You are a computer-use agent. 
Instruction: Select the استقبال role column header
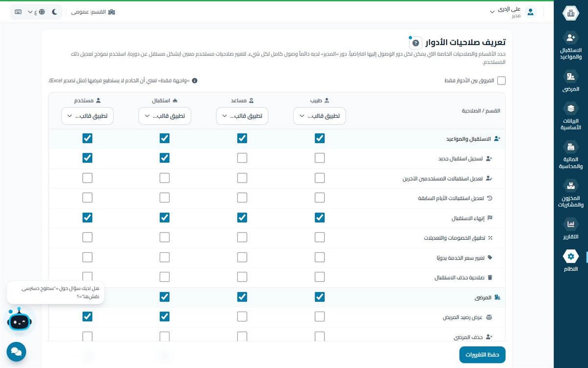(x=165, y=100)
